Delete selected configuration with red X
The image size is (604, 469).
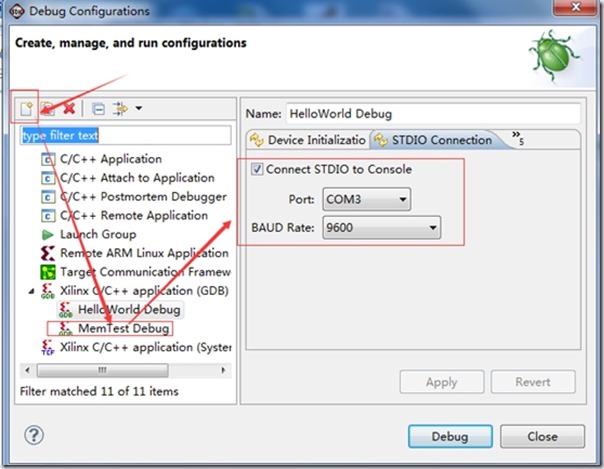[69, 109]
